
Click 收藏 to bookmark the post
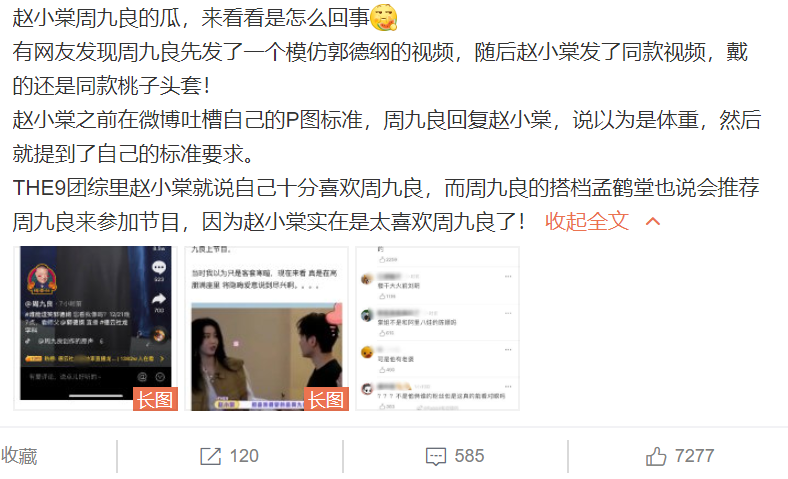click(19, 456)
